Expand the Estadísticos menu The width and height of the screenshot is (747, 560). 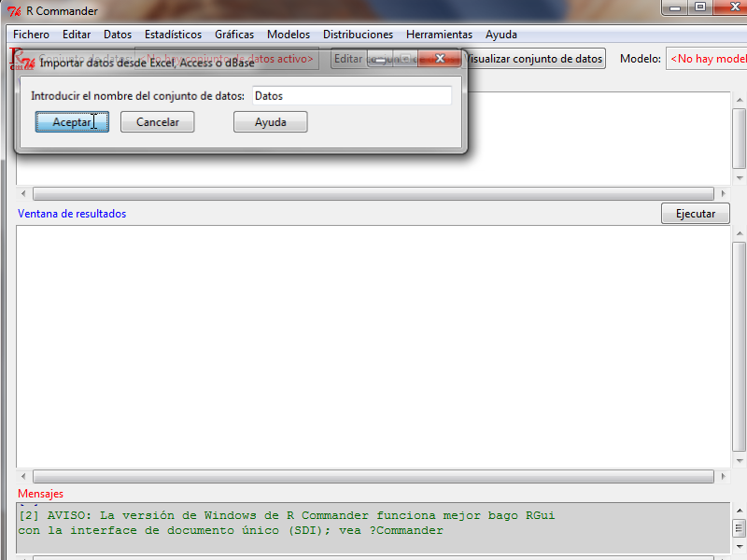[173, 35]
